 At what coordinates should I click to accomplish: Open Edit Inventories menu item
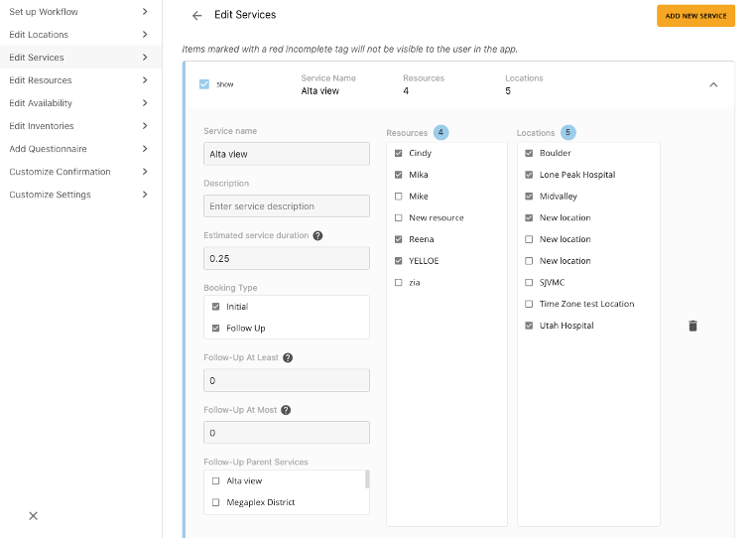80,126
